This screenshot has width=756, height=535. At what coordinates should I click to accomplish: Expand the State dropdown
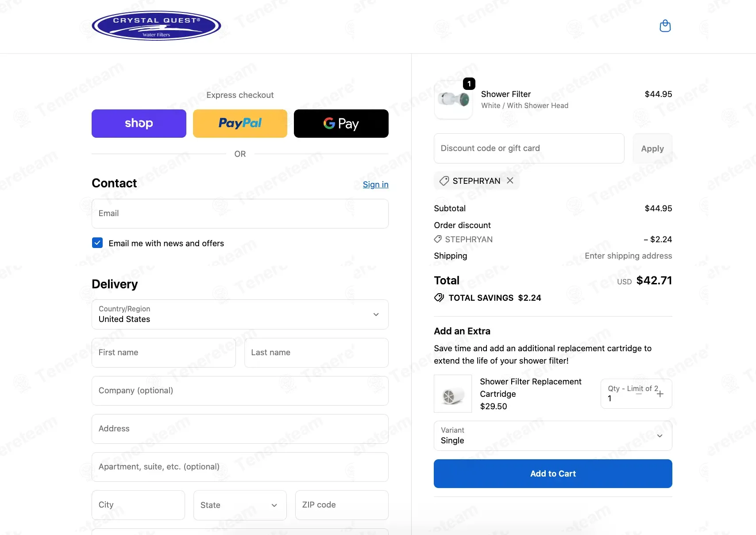[240, 505]
